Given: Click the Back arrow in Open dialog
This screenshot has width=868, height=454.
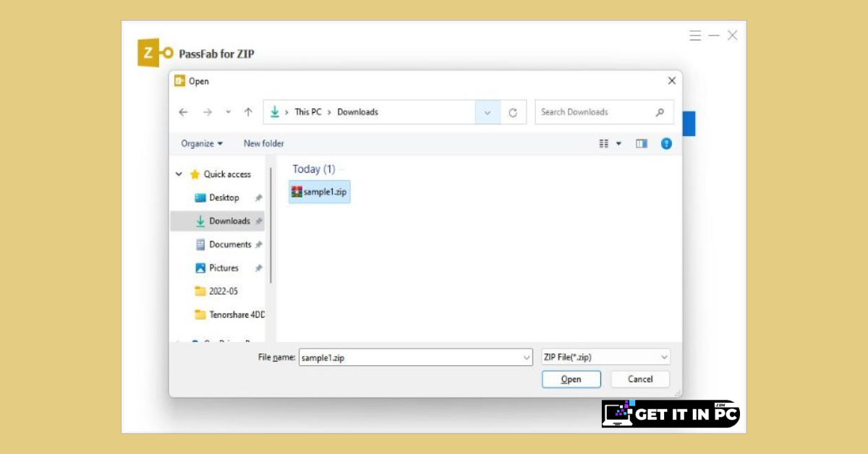Looking at the screenshot, I should pyautogui.click(x=183, y=112).
